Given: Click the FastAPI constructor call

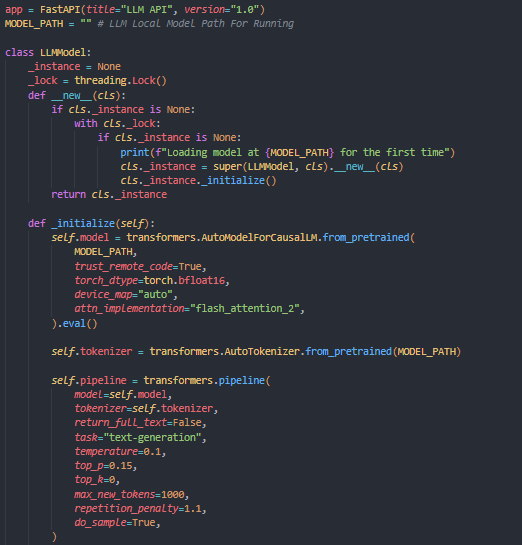Looking at the screenshot, I should (x=152, y=10).
